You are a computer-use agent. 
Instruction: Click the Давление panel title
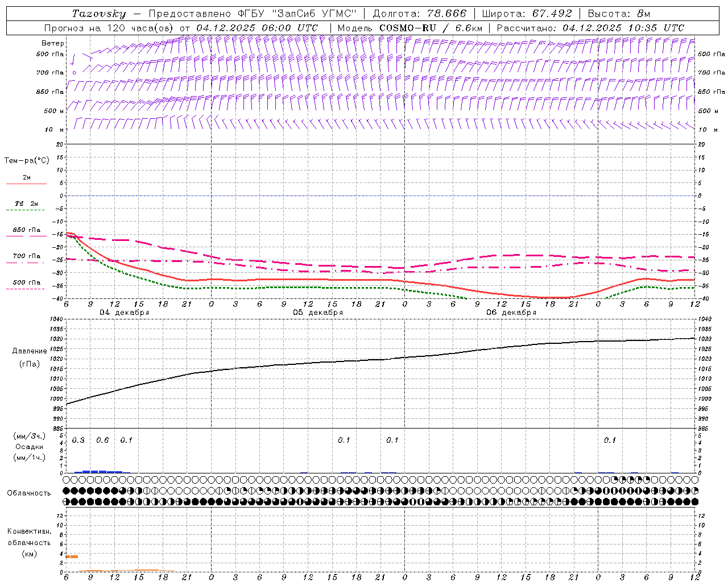[x=30, y=351]
